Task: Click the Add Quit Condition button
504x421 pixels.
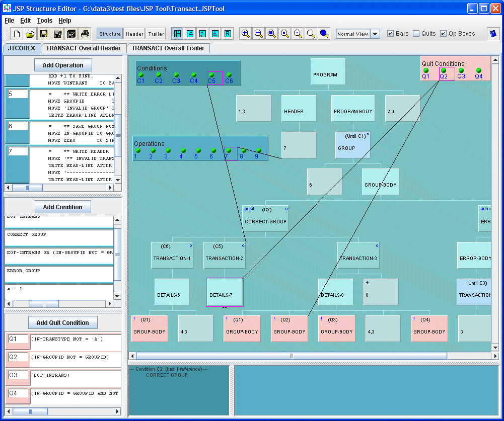Action: 62,322
